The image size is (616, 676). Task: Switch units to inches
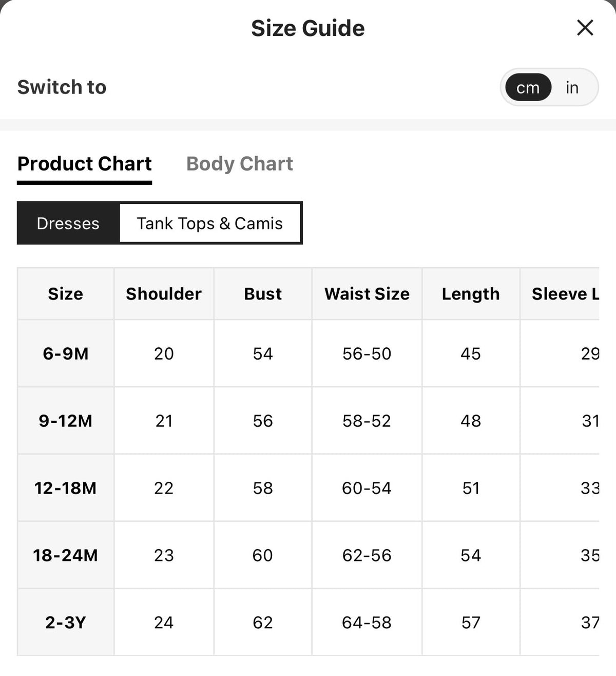(x=572, y=87)
